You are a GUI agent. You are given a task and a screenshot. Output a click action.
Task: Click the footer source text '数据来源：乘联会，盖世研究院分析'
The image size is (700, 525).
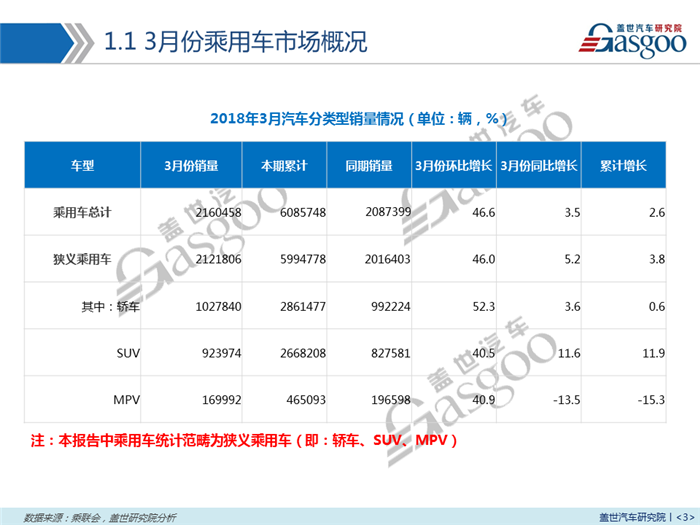click(x=100, y=517)
